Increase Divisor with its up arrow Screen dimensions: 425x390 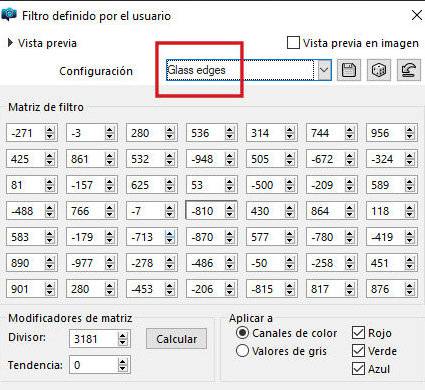tap(123, 336)
